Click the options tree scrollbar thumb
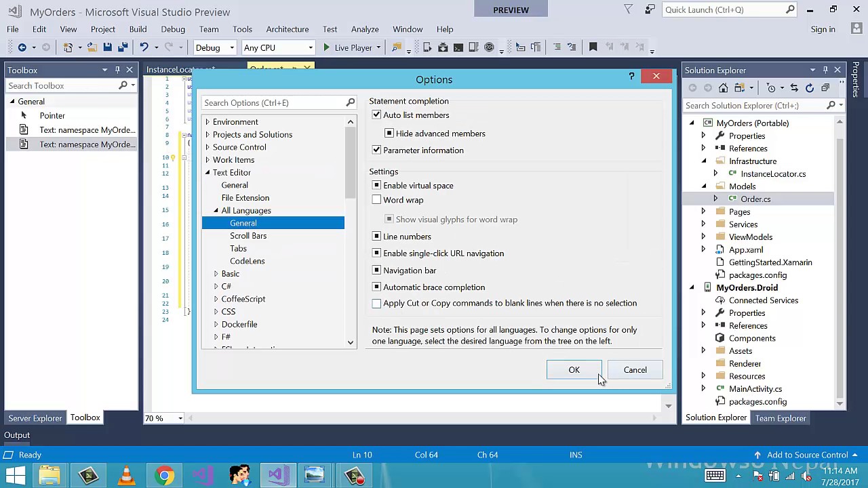 click(351, 163)
